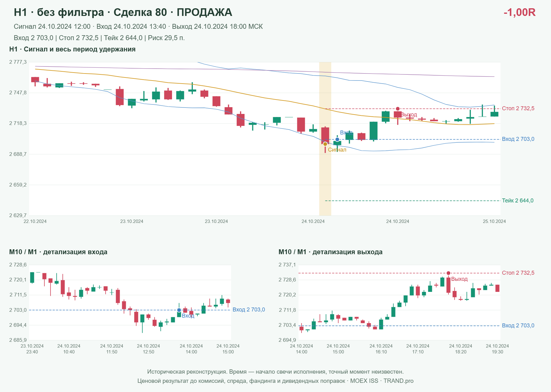The width and height of the screenshot is (551, 392).
Task: Click the blue entry marker on H1 chart
Action: 337,139
